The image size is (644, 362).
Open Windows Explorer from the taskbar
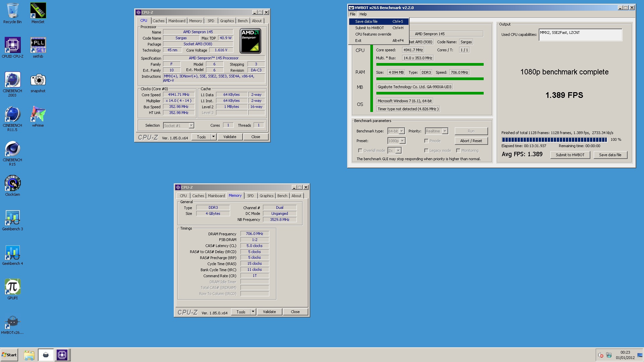point(29,355)
